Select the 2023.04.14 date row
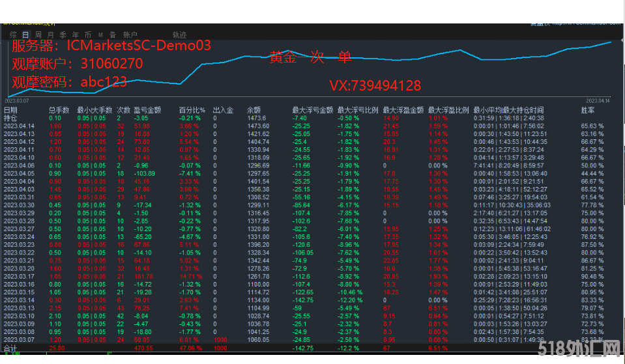This screenshot has width=625, height=364. pos(19,126)
